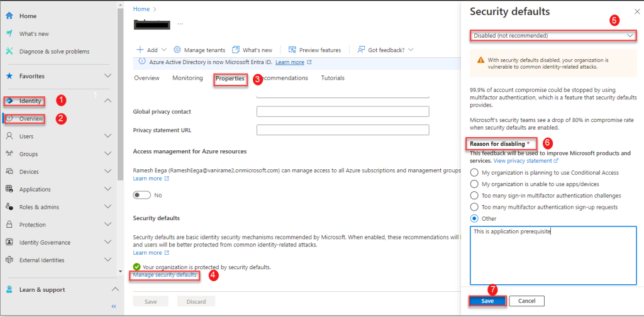
Task: Click the Learn & support icon
Action: tap(9, 289)
